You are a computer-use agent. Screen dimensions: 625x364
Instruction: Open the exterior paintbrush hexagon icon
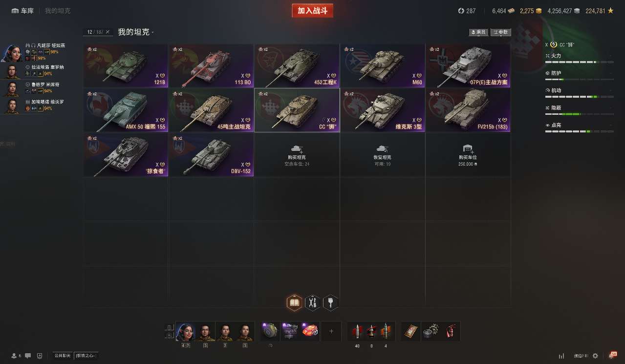pyautogui.click(x=331, y=303)
